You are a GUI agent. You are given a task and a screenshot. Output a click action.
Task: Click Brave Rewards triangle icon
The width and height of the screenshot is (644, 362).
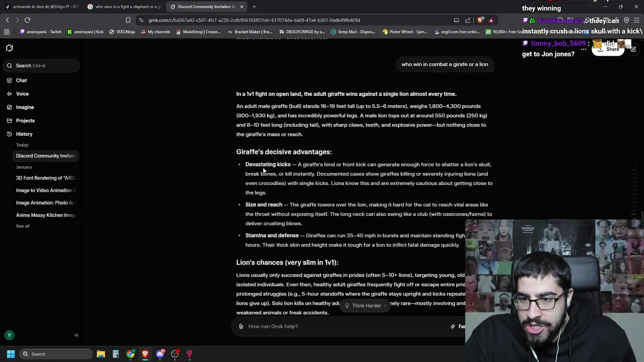tap(491, 20)
